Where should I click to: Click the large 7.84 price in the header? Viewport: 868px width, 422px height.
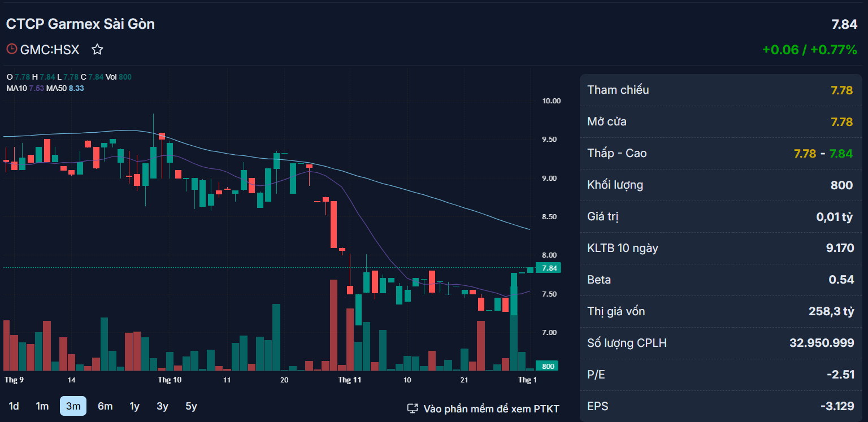tap(844, 24)
